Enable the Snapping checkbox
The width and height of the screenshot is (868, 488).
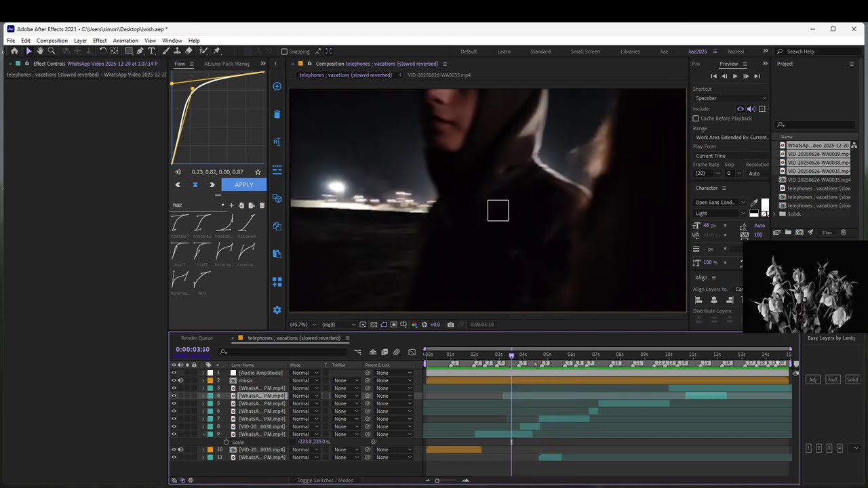(x=285, y=52)
